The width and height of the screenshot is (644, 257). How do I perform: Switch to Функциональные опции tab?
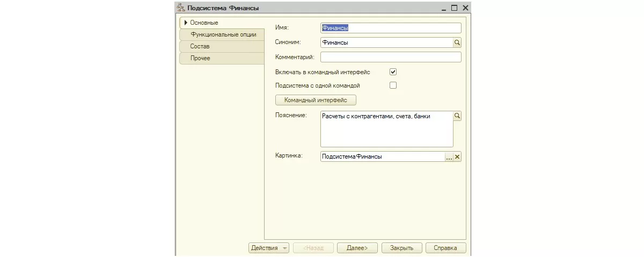pyautogui.click(x=223, y=34)
